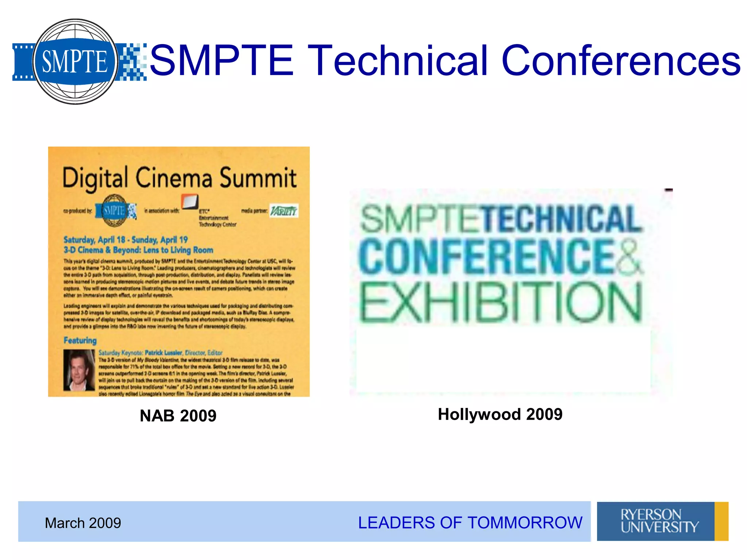Open the SMPTE Technical Conference & Exhibition image
The width and height of the screenshot is (747, 560).
point(511,292)
